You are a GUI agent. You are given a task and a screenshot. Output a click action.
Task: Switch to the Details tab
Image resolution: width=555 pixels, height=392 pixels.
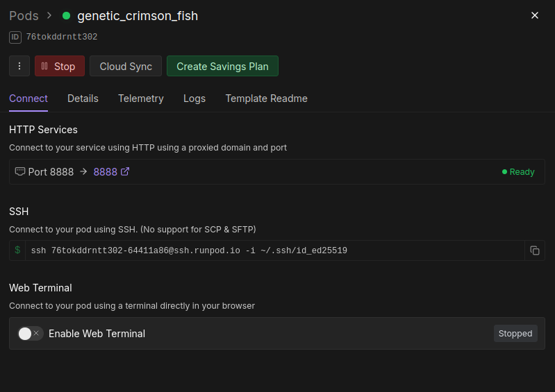pyautogui.click(x=83, y=99)
